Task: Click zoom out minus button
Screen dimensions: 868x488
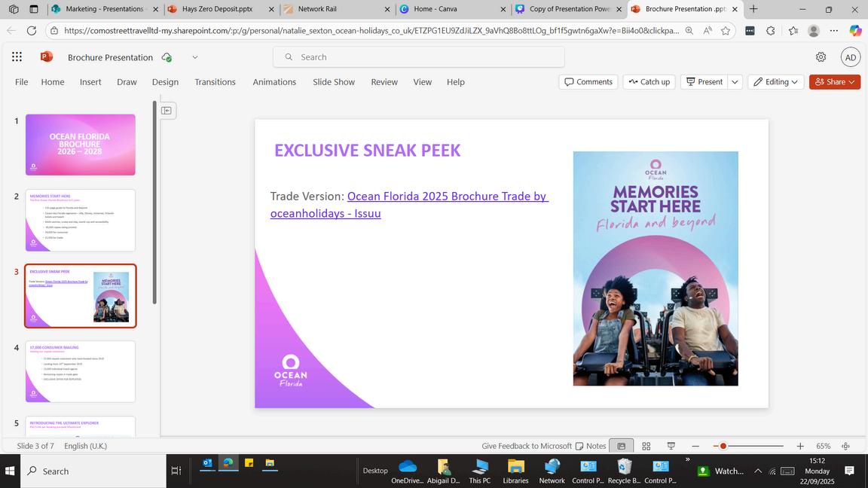Action: coord(695,446)
